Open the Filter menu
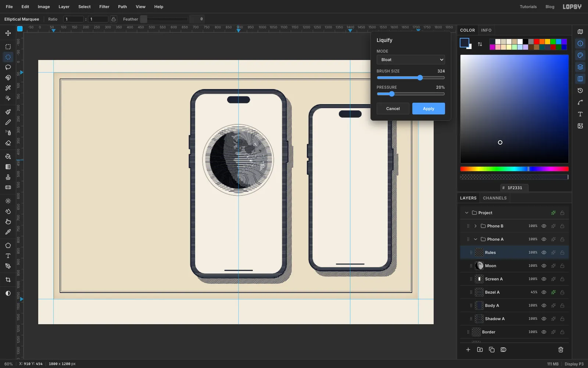588x368 pixels. pos(104,7)
